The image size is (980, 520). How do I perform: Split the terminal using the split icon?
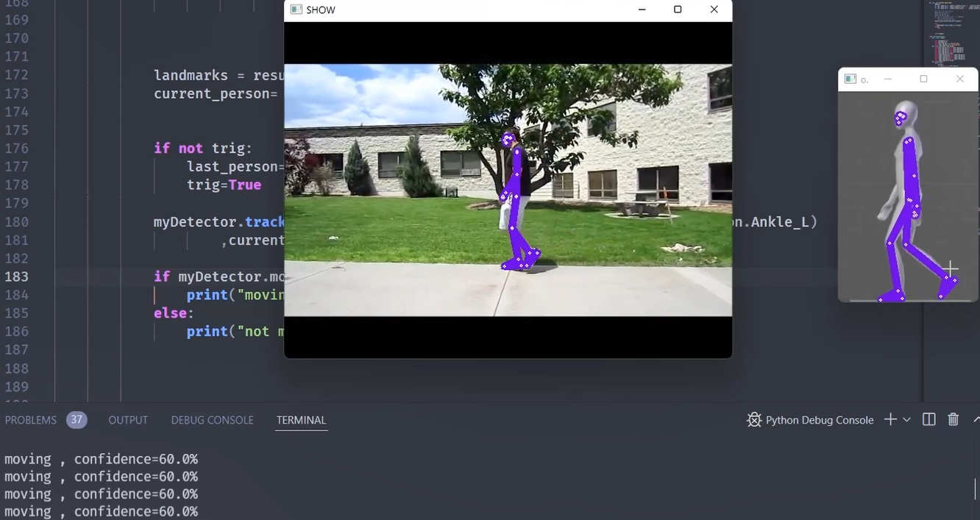click(x=929, y=419)
